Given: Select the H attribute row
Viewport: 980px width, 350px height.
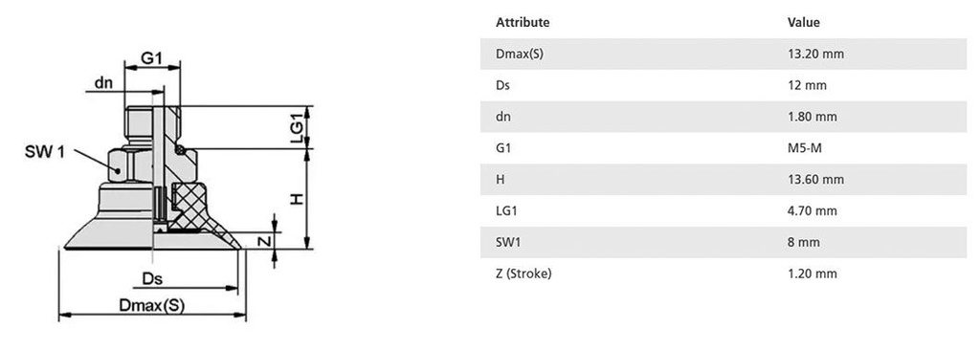Looking at the screenshot, I should [x=724, y=180].
